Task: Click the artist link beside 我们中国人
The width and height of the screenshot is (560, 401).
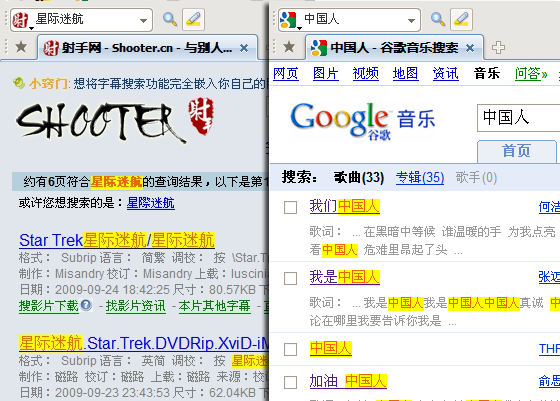Action: pyautogui.click(x=549, y=207)
